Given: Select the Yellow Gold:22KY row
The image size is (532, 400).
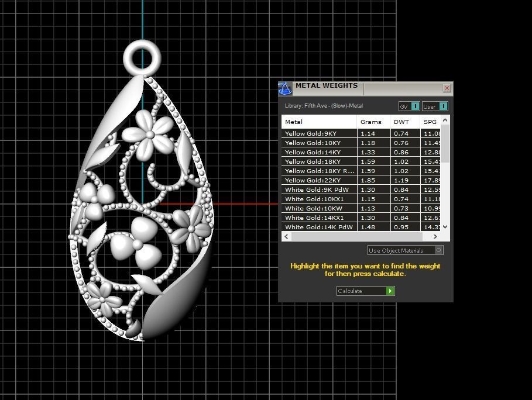Looking at the screenshot, I should pyautogui.click(x=361, y=180).
